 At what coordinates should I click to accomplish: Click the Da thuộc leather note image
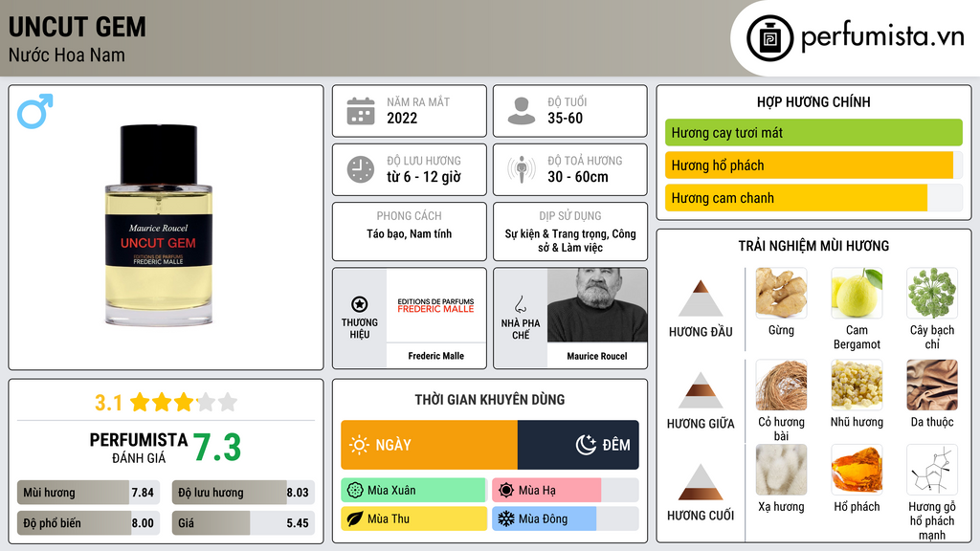[932, 385]
